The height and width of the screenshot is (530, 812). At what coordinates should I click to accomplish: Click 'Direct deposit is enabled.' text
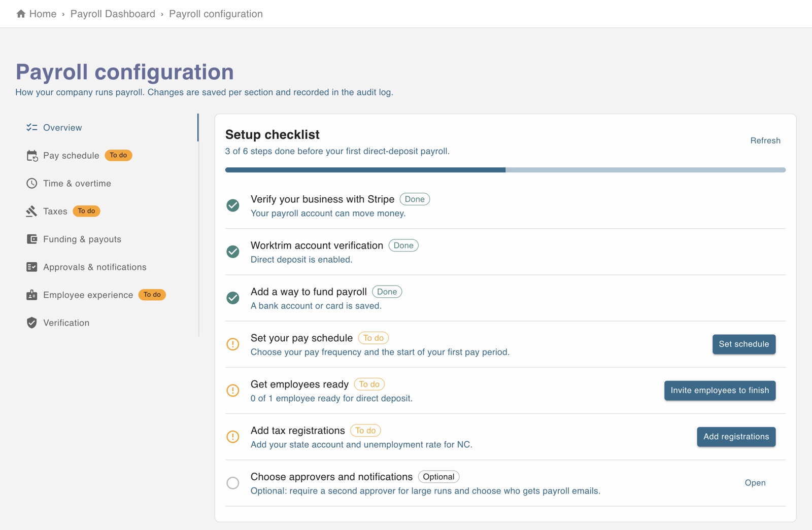(301, 260)
